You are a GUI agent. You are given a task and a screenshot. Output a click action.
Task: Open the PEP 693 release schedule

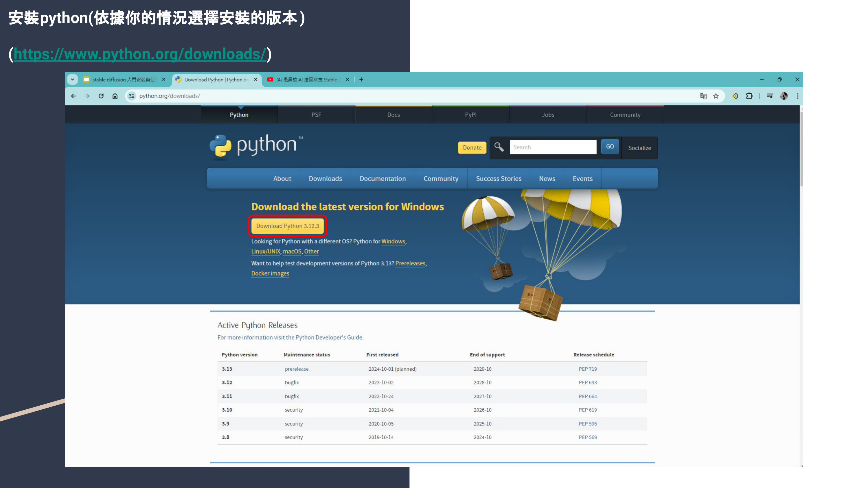(588, 382)
